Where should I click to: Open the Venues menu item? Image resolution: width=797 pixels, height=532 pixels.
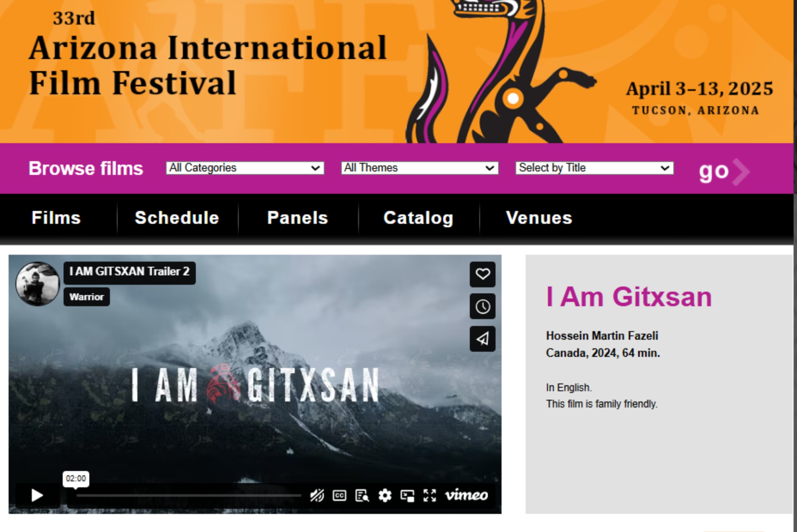(539, 217)
